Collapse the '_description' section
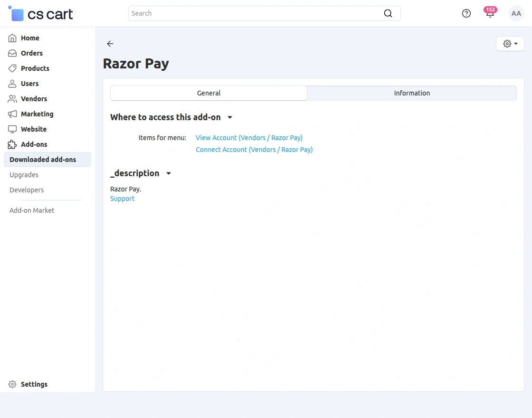 coord(169,173)
